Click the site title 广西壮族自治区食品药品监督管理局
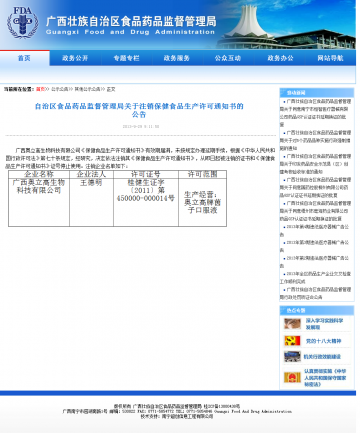The image size is (360, 433). 131,22
